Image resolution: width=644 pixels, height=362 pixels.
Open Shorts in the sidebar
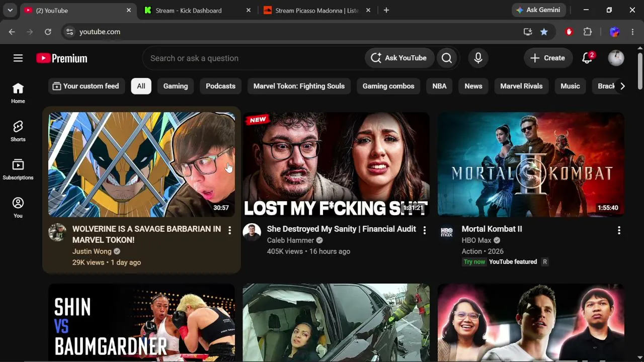(x=18, y=132)
